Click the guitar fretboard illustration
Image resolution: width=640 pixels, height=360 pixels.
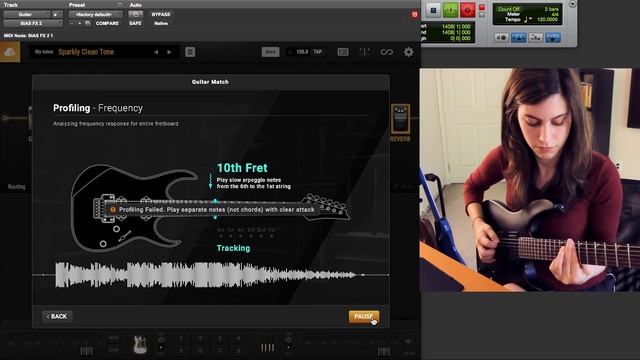(x=210, y=207)
